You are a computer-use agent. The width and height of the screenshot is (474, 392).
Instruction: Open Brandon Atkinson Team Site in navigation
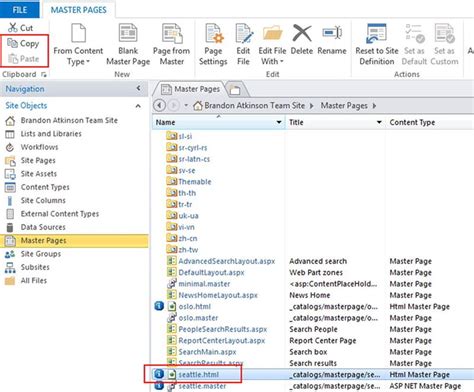point(69,120)
